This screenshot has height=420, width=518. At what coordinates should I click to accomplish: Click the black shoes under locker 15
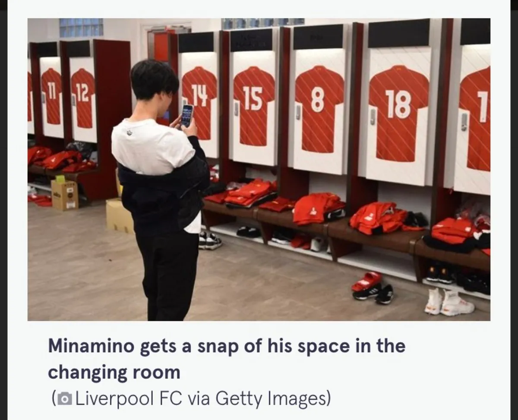pos(249,232)
